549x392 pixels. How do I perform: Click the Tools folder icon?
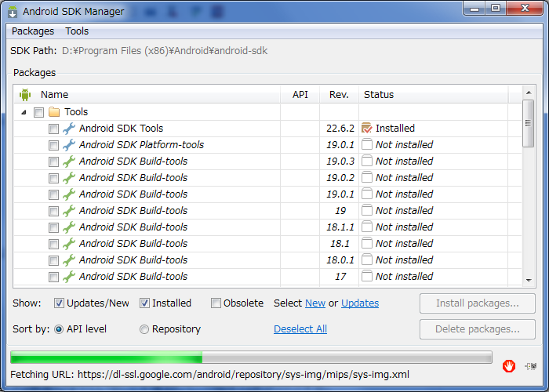pos(54,112)
